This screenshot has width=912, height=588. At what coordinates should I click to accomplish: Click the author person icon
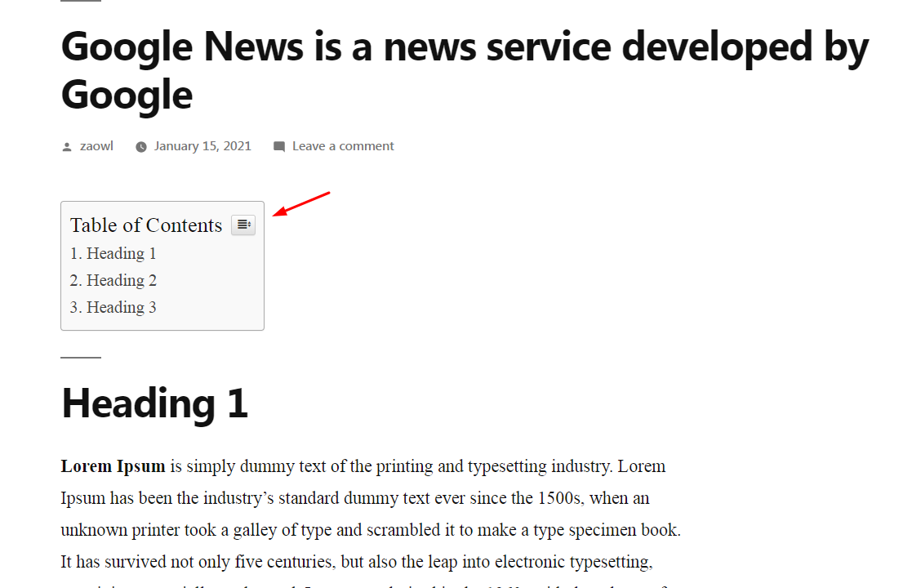tap(67, 147)
